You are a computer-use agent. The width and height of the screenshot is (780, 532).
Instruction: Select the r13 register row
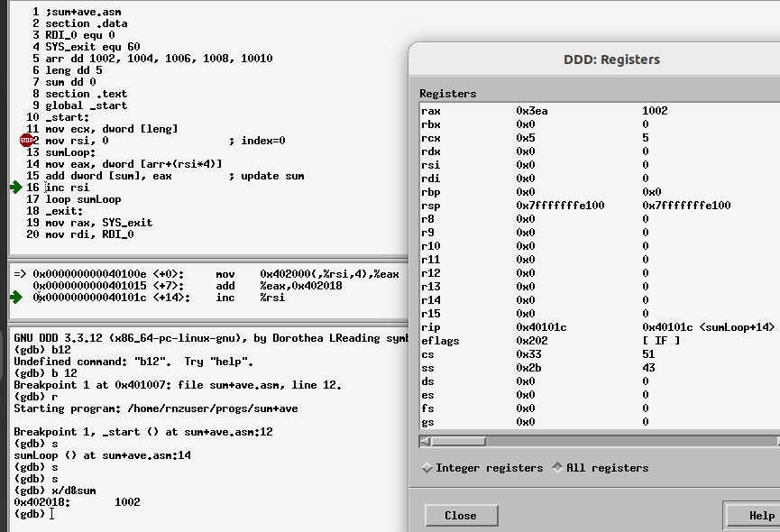coord(600,287)
